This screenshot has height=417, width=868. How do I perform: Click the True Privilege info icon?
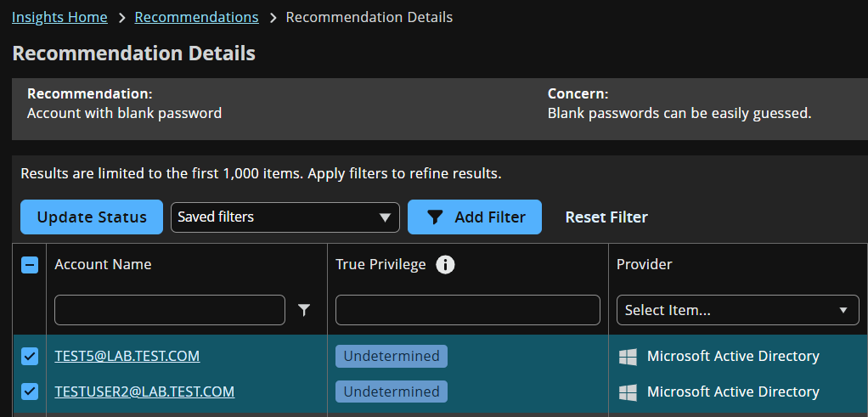click(445, 265)
